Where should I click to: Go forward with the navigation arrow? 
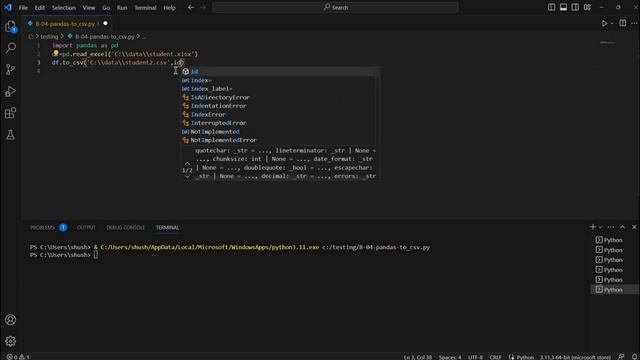click(203, 7)
